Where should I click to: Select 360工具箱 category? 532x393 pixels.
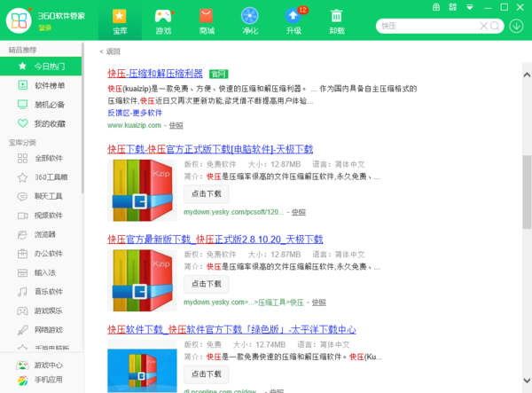(41, 177)
